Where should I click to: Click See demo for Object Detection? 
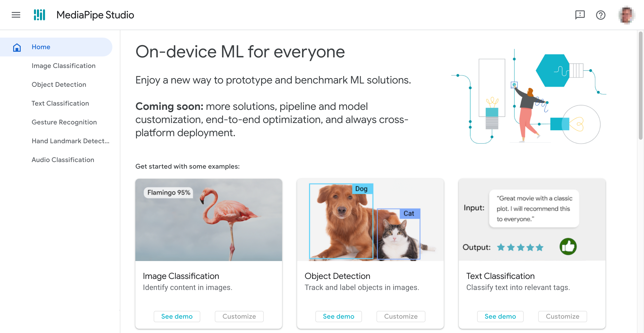pos(338,316)
